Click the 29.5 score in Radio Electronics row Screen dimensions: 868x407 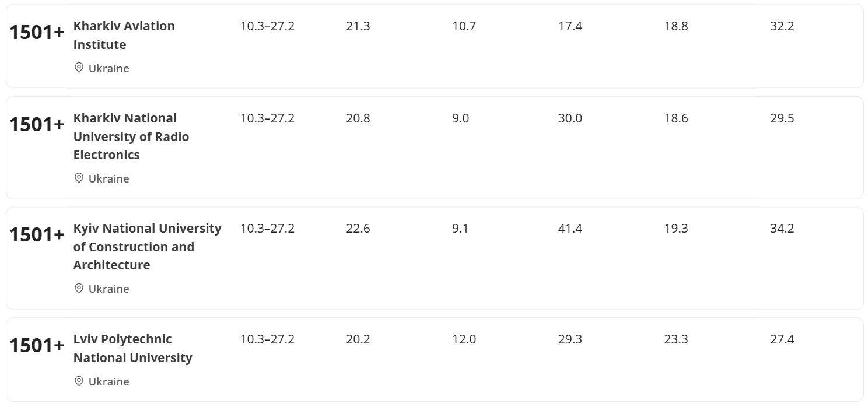[x=782, y=118]
